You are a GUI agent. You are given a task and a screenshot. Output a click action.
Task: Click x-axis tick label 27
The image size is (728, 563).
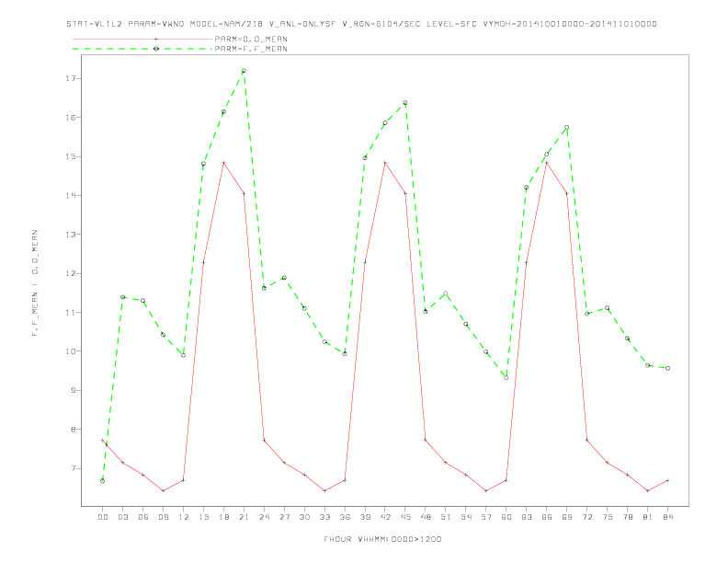tap(284, 517)
